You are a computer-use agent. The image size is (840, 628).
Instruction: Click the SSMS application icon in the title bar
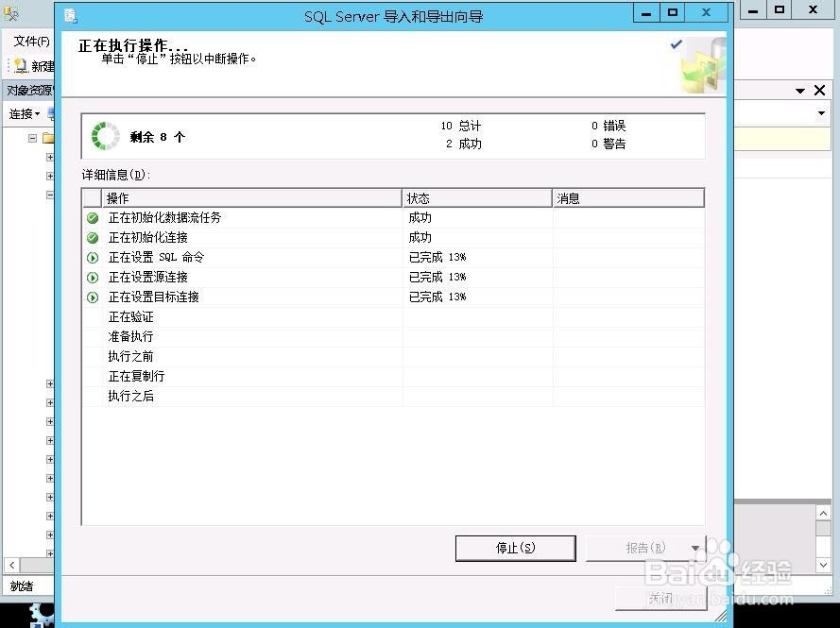pyautogui.click(x=11, y=13)
